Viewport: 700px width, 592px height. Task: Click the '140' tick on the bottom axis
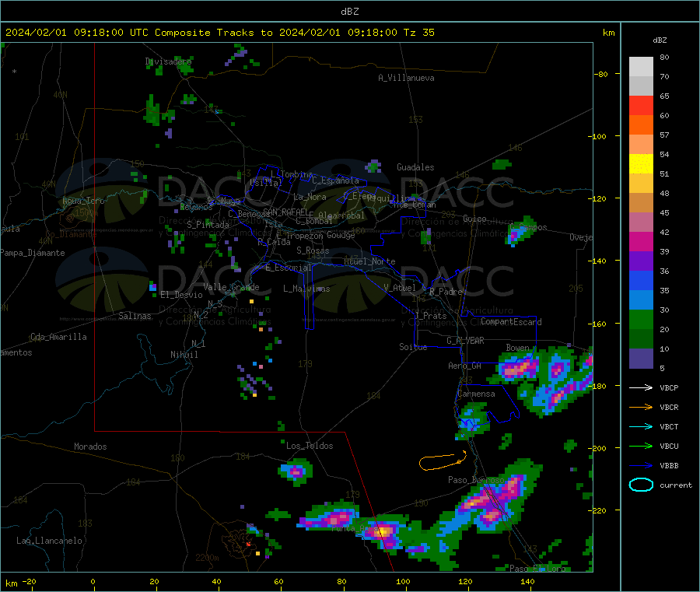click(527, 581)
